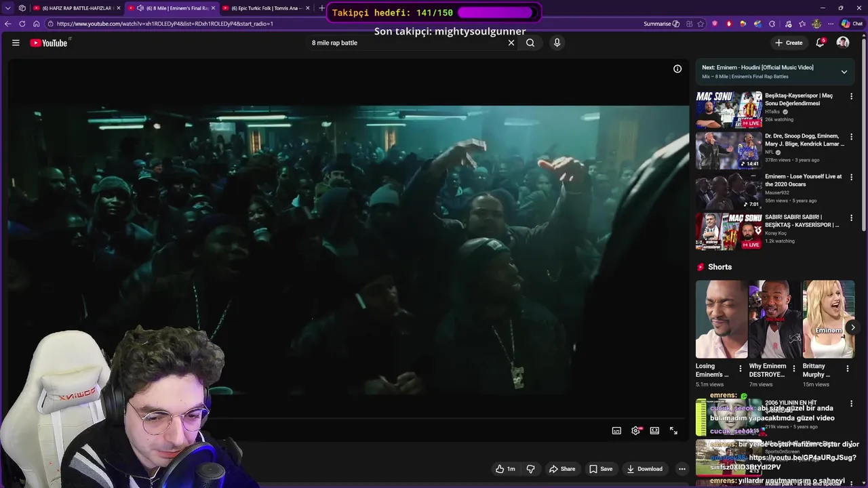Image resolution: width=868 pixels, height=488 pixels.
Task: Open browser workspaces icon
Action: [x=22, y=8]
